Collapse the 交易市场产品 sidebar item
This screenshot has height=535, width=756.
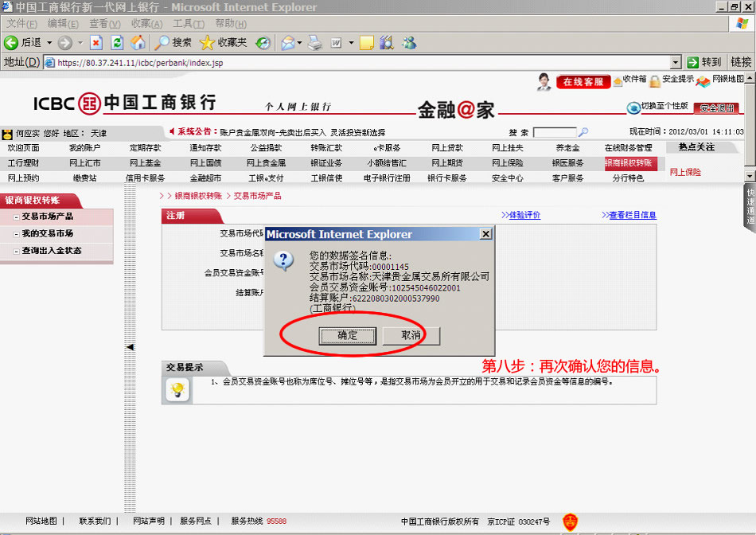[17, 217]
